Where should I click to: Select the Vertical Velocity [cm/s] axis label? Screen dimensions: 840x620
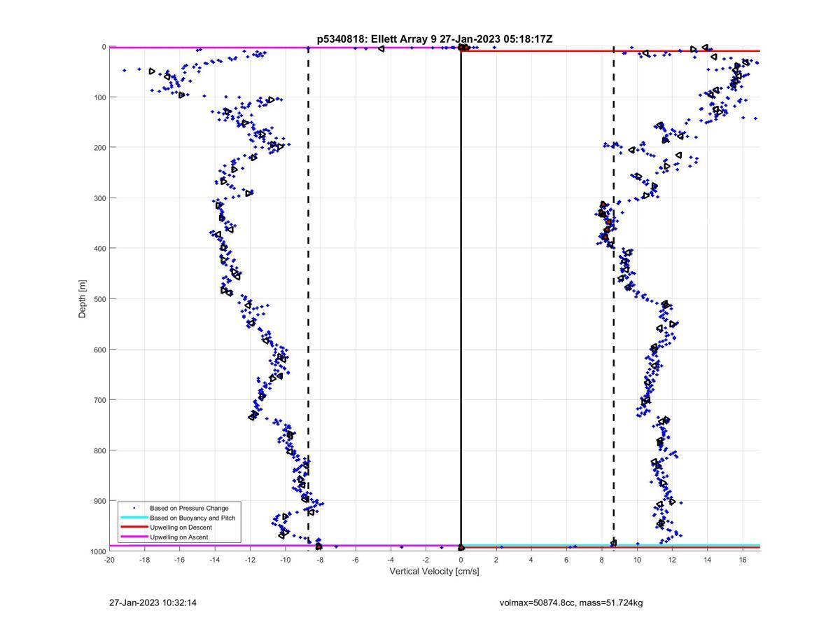point(435,572)
